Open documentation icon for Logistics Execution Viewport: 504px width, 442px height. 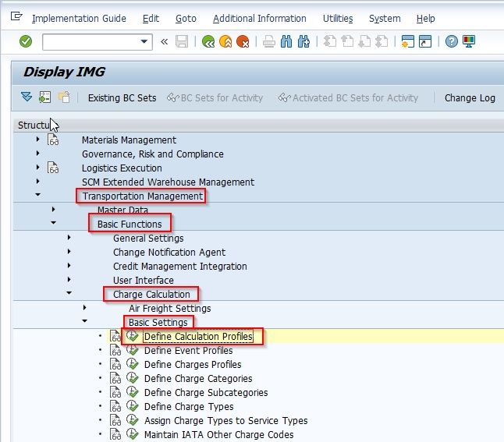click(x=53, y=168)
